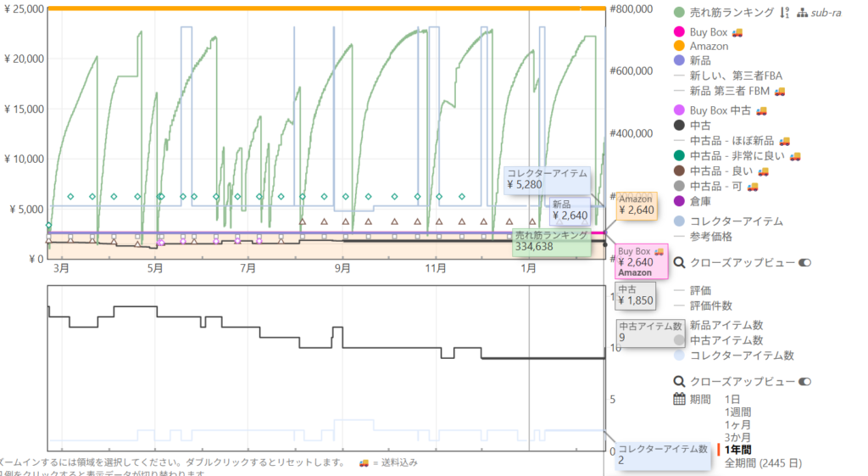Click the 売れ筋ランキング 334,638 chart tooltip
The image size is (868, 476).
552,241
